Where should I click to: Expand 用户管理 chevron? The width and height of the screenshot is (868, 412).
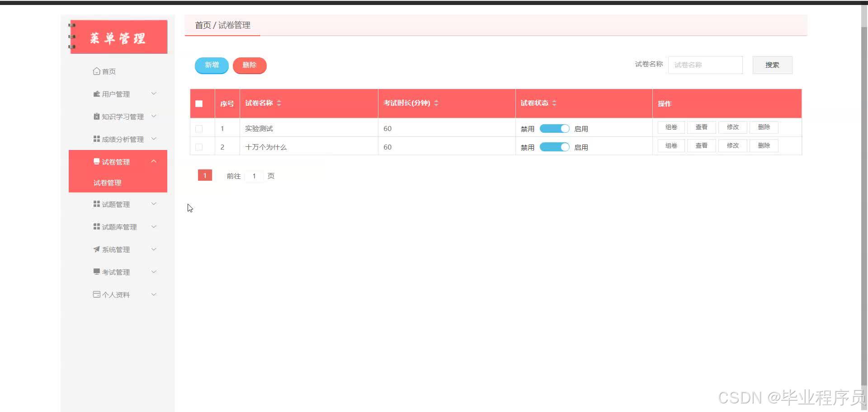[154, 94]
